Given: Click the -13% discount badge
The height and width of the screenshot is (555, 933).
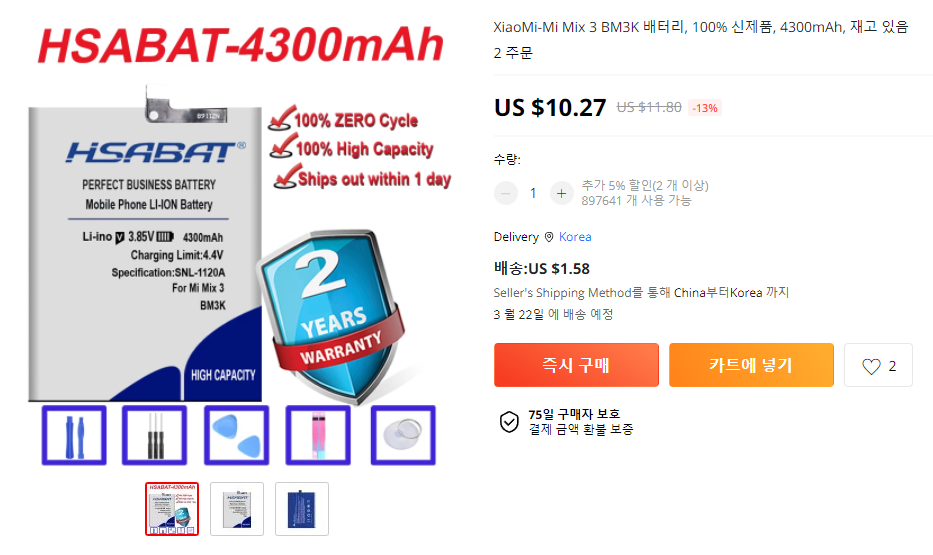Looking at the screenshot, I should pyautogui.click(x=705, y=108).
